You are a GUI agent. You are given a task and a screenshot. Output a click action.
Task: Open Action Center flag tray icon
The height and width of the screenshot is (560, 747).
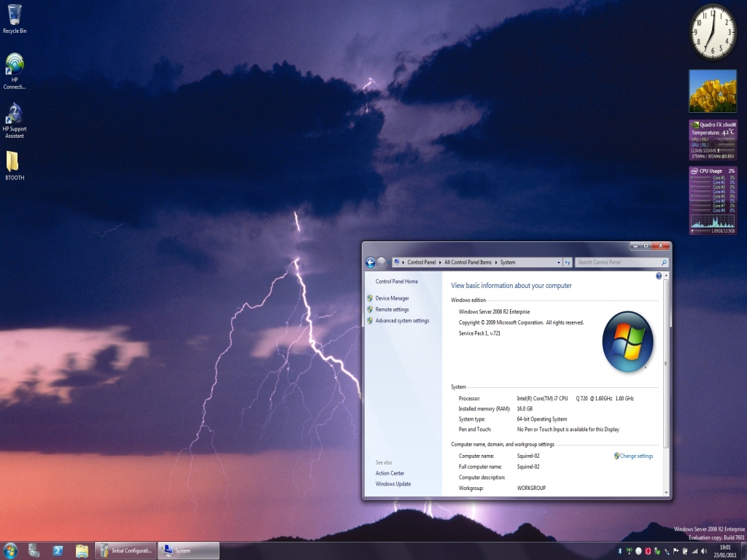[676, 551]
